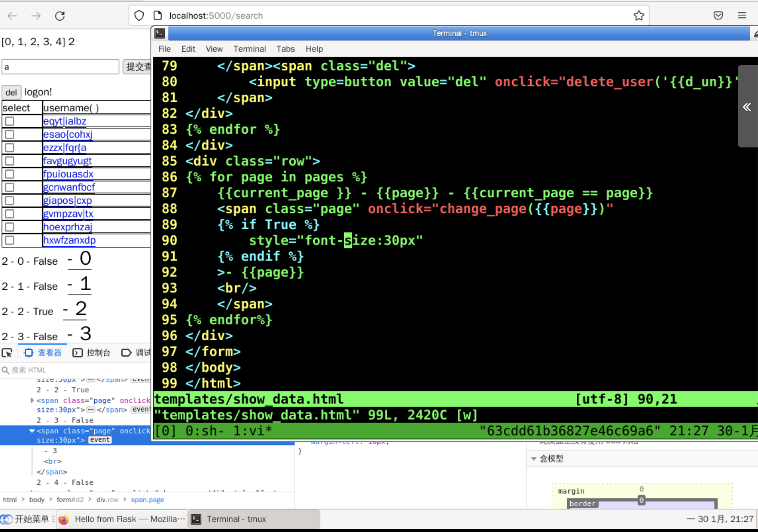Click page number 0

tap(80, 259)
